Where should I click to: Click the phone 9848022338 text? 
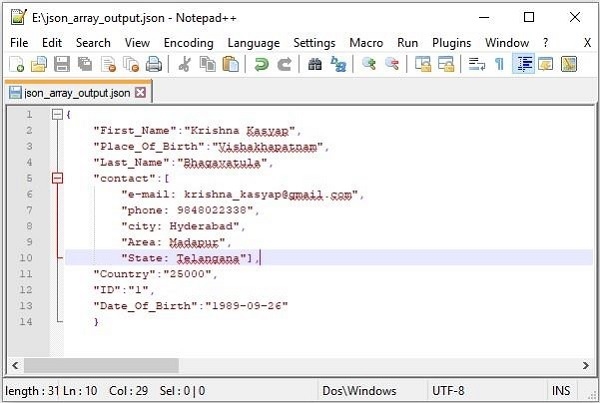click(188, 210)
